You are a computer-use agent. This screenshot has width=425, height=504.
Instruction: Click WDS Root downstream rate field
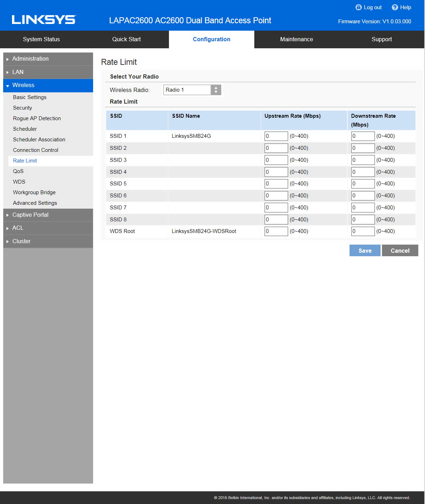click(363, 231)
